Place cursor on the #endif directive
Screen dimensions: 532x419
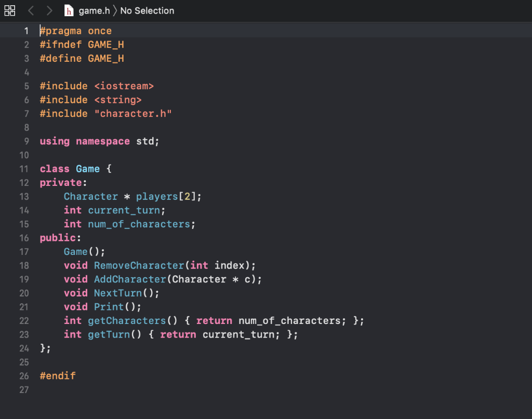[x=58, y=375]
